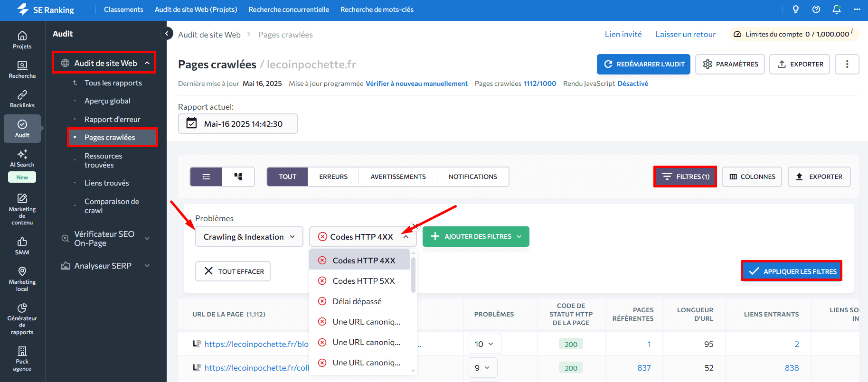
Task: Open the top bar ellipsis menu
Action: pyautogui.click(x=857, y=9)
